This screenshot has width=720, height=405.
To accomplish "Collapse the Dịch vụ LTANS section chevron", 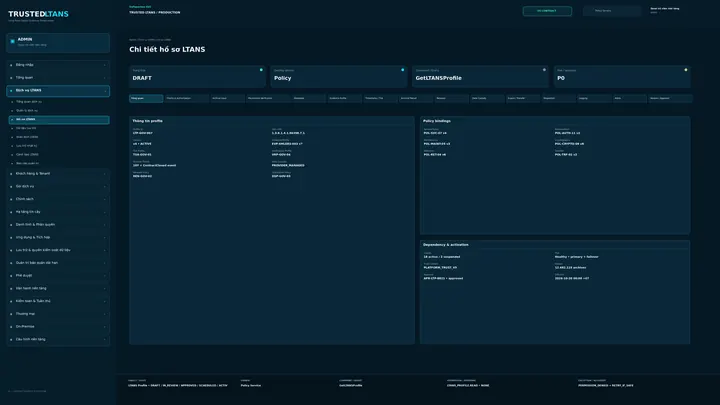I will click(105, 91).
